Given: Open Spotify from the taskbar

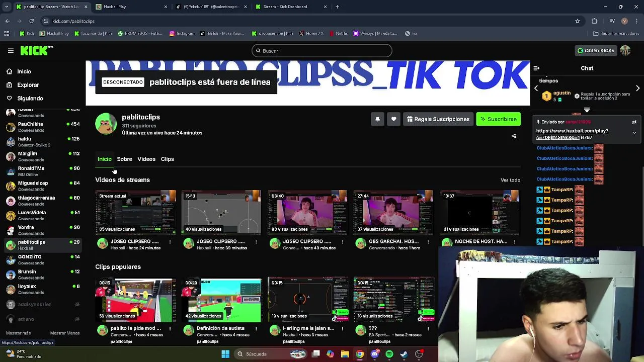Looking at the screenshot, I should tap(389, 354).
